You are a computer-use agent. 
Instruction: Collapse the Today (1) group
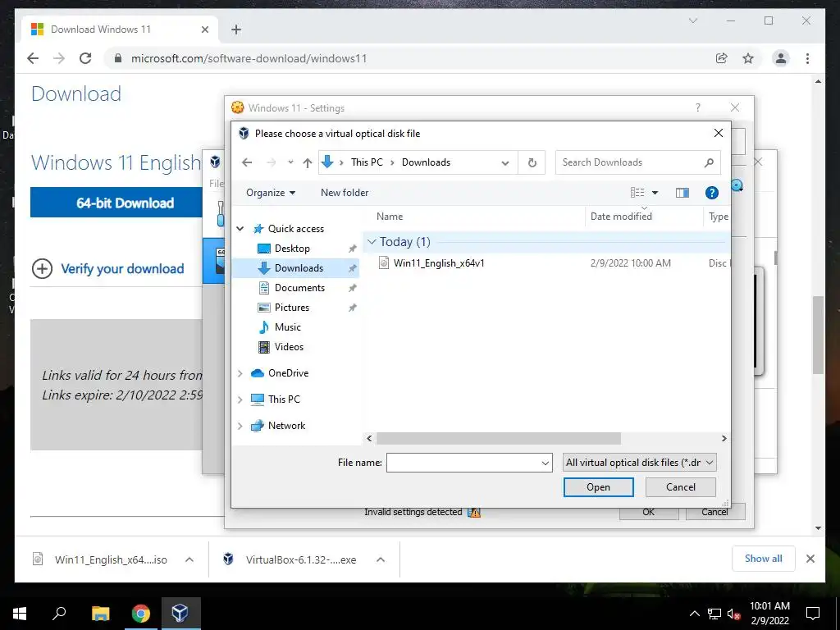tap(372, 242)
